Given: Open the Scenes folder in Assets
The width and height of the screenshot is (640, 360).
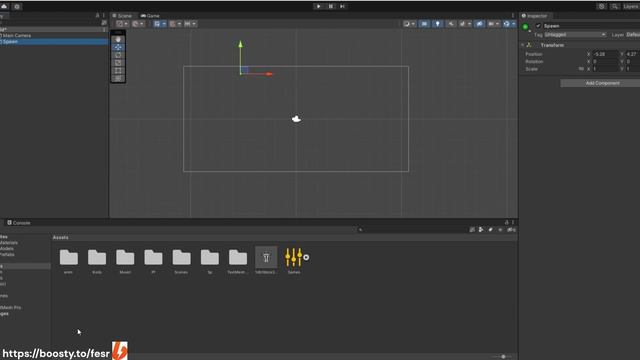Looking at the screenshot, I should (181, 258).
